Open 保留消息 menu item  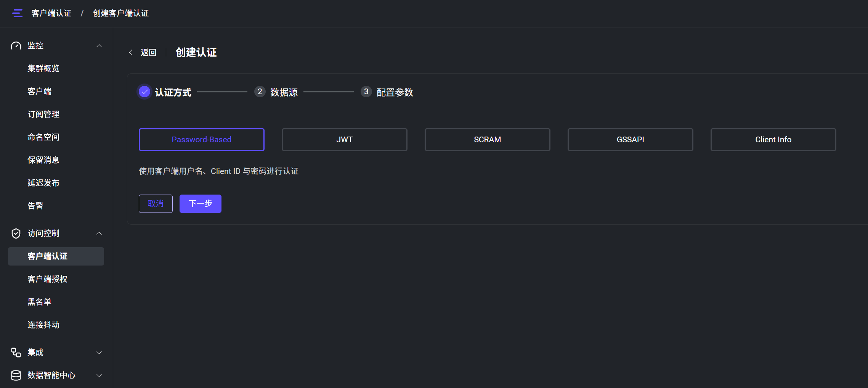tap(56, 160)
